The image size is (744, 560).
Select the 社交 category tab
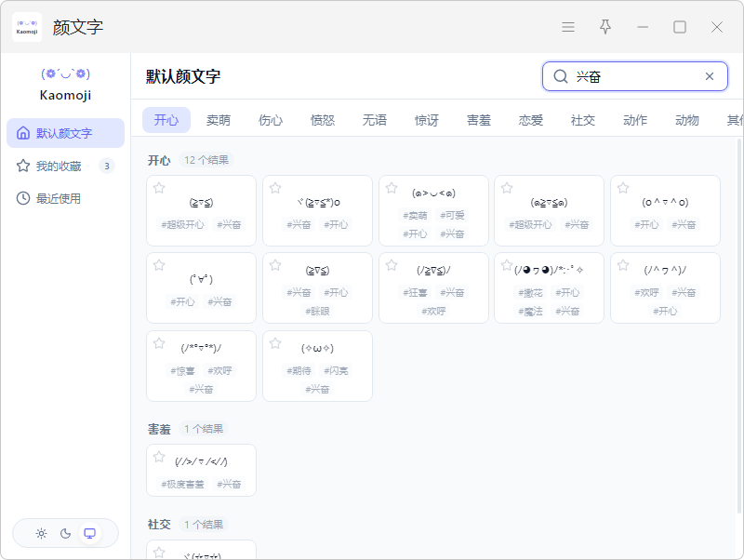583,120
